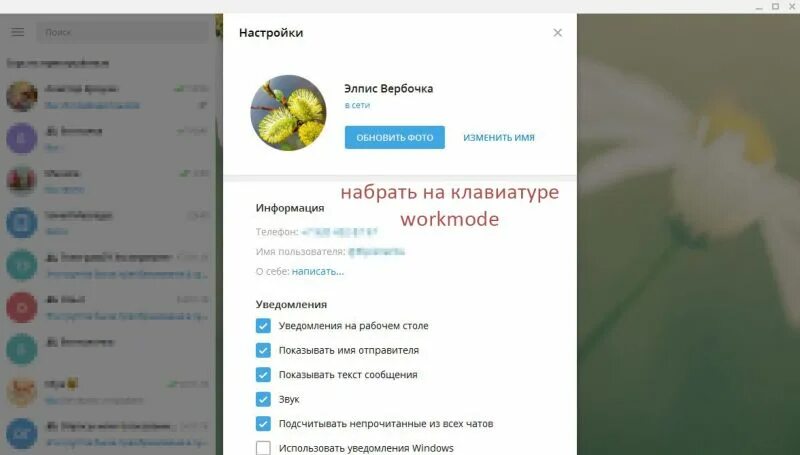This screenshot has width=800, height=455.
Task: Toggle Уведомления на рабочем столе checkbox
Action: 263,325
